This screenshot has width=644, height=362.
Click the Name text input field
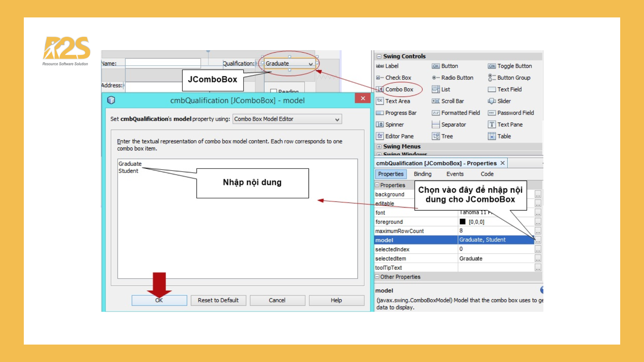pyautogui.click(x=163, y=63)
